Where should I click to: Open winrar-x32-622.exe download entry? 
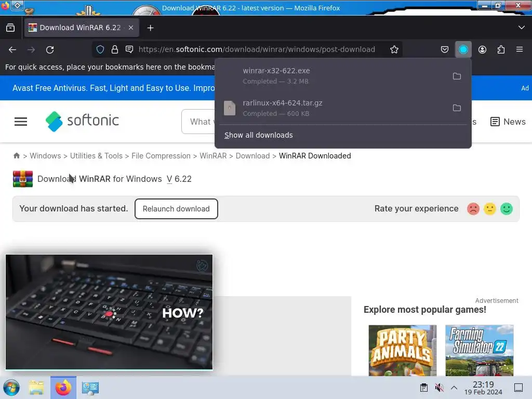tap(332, 76)
